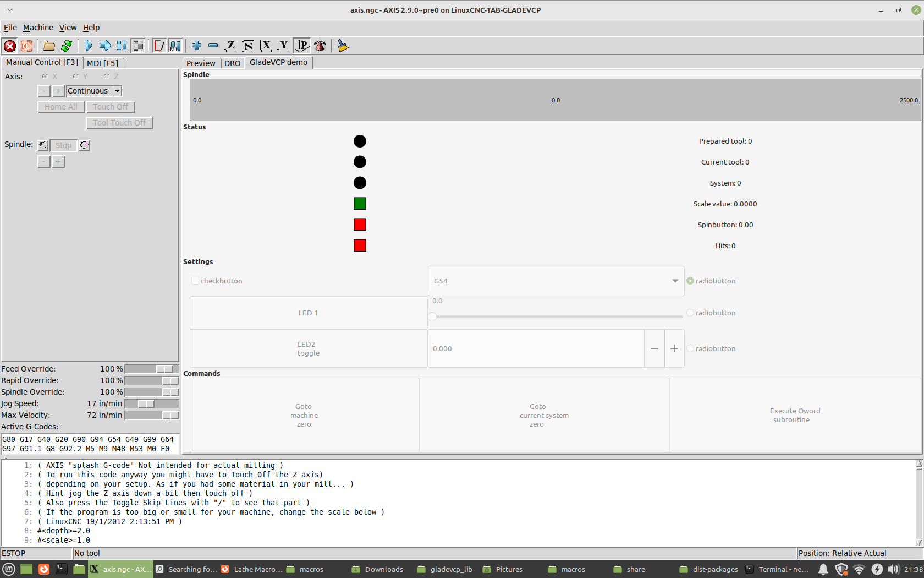Click the 0.0 horizontal scale slider handle
The image size is (924, 578).
[432, 317]
